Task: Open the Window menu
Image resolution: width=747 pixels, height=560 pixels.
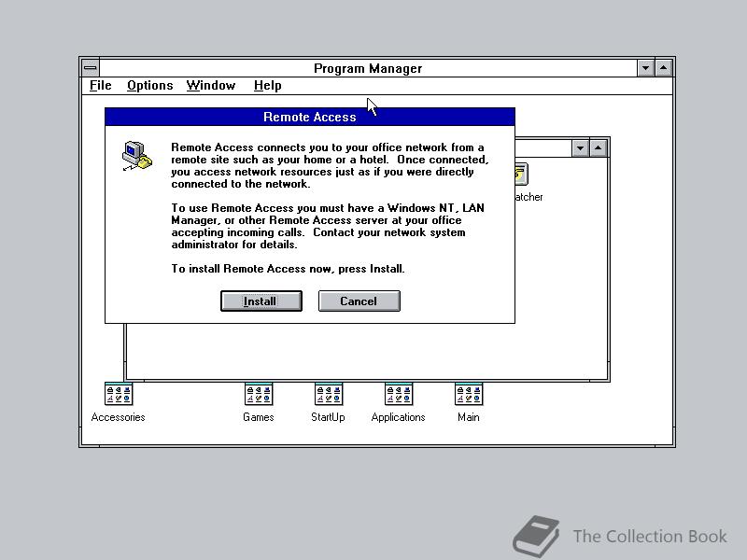Action: pyautogui.click(x=210, y=85)
